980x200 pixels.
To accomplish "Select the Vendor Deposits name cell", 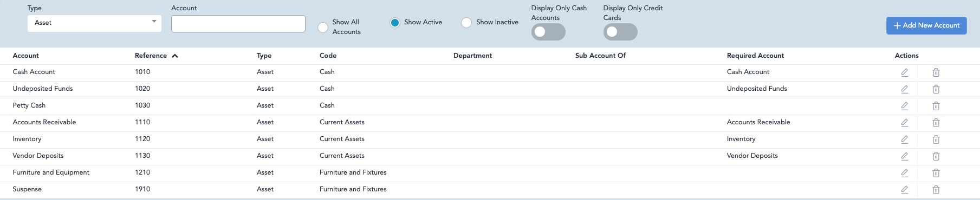I will [38, 156].
